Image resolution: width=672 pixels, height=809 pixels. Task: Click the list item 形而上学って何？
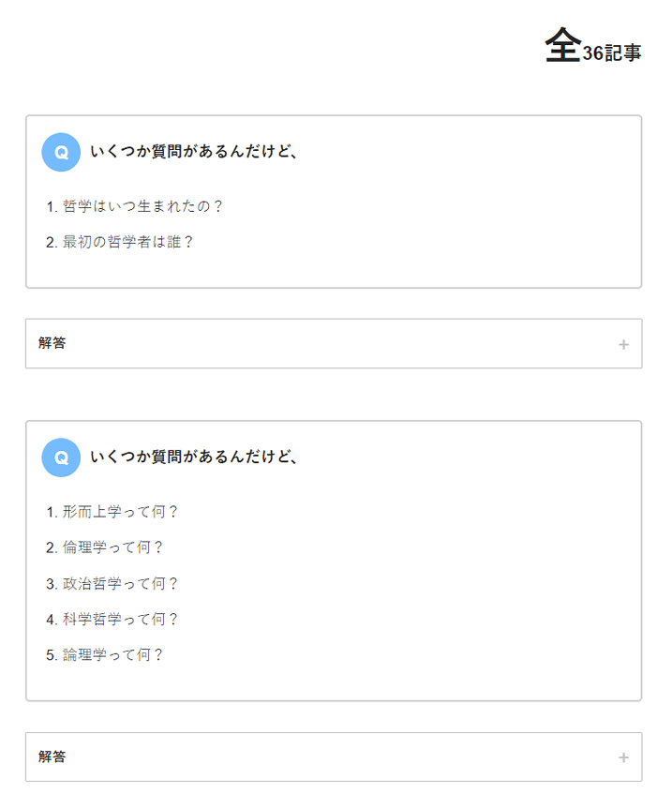click(x=120, y=512)
